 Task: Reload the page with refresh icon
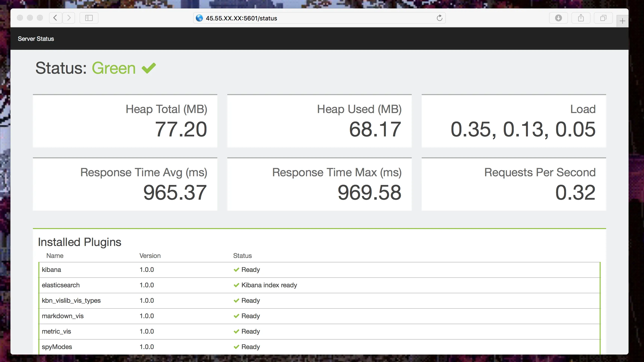click(x=439, y=18)
